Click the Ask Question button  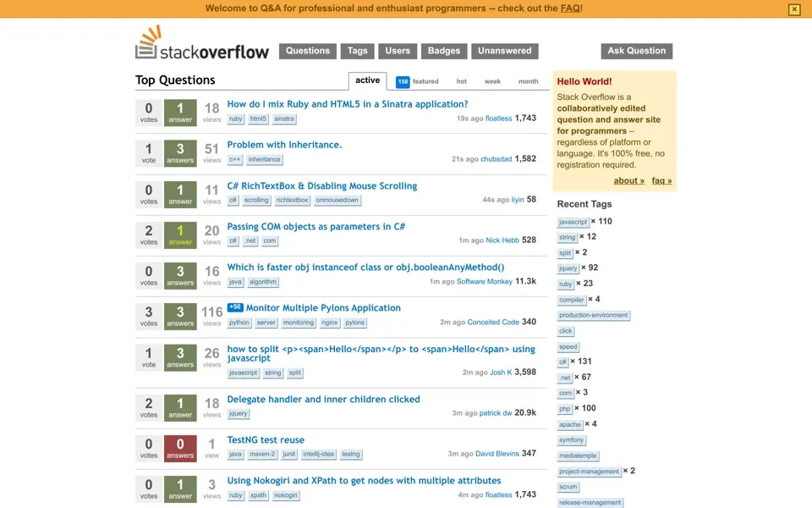pos(636,51)
